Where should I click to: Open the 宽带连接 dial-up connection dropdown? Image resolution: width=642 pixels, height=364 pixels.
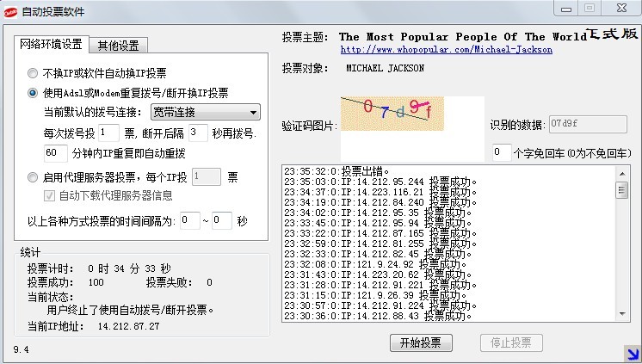[x=205, y=112]
